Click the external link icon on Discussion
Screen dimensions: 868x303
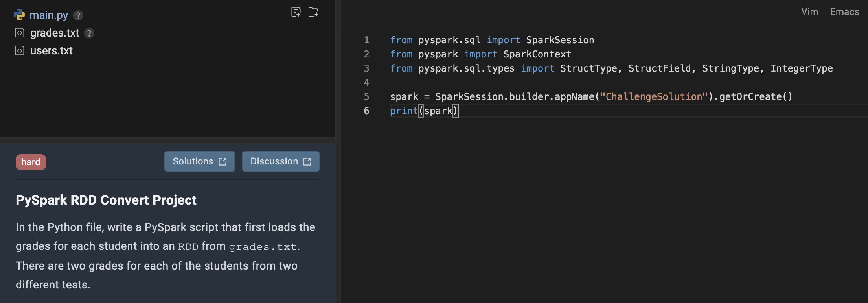[307, 162]
